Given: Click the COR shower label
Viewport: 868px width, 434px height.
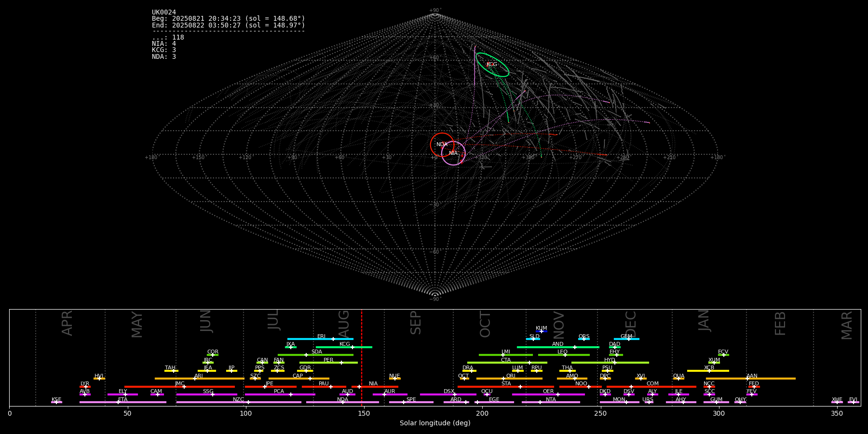Looking at the screenshot, I should 213,352.
